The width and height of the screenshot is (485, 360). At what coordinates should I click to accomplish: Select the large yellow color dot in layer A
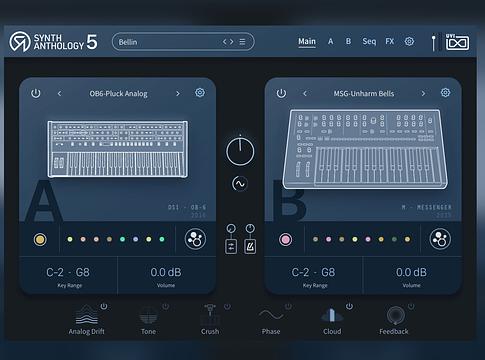[x=40, y=239]
